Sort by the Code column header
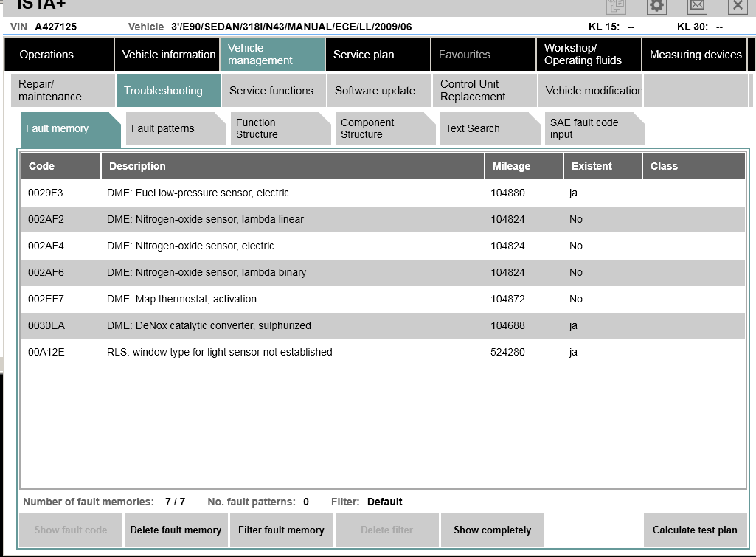756x557 pixels. click(60, 166)
